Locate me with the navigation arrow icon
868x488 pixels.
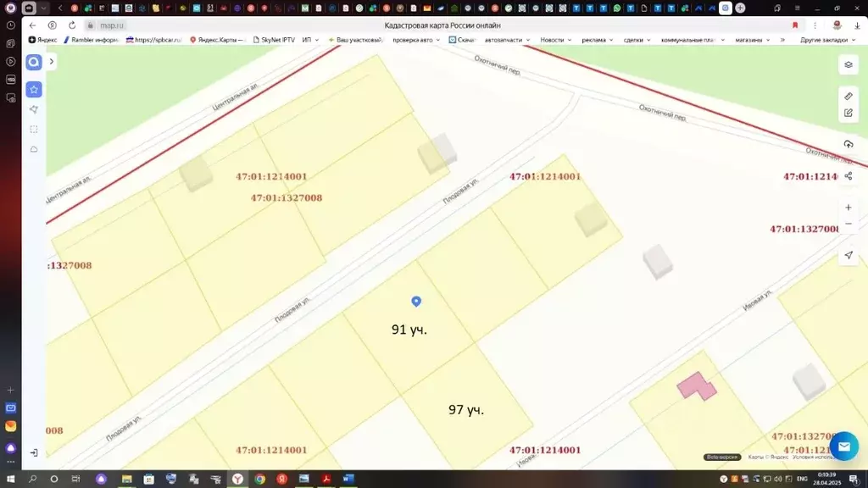[848, 255]
